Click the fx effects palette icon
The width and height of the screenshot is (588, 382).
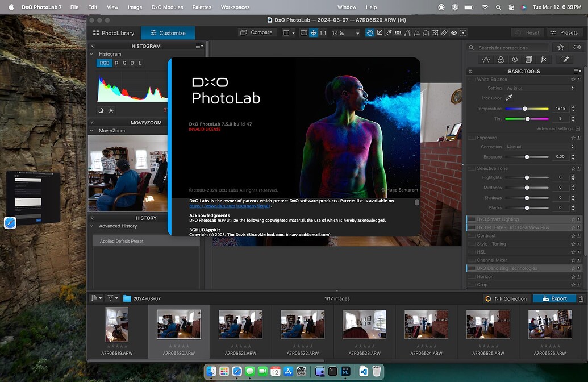pos(543,59)
